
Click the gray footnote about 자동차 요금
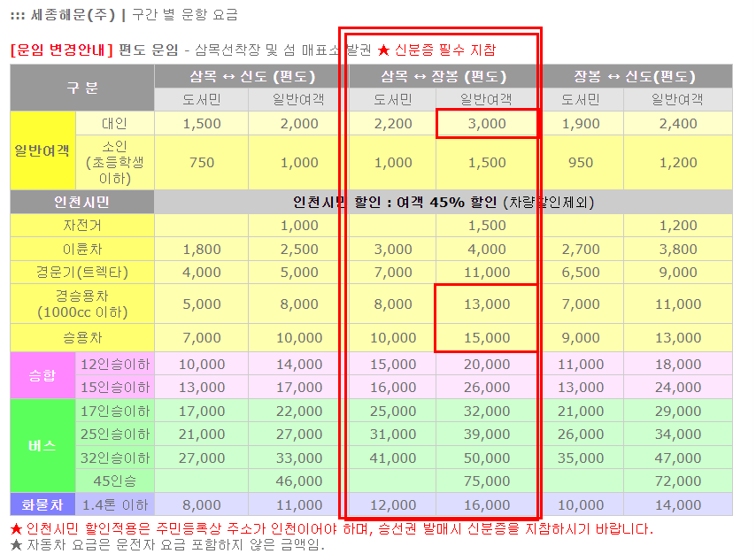(x=168, y=545)
